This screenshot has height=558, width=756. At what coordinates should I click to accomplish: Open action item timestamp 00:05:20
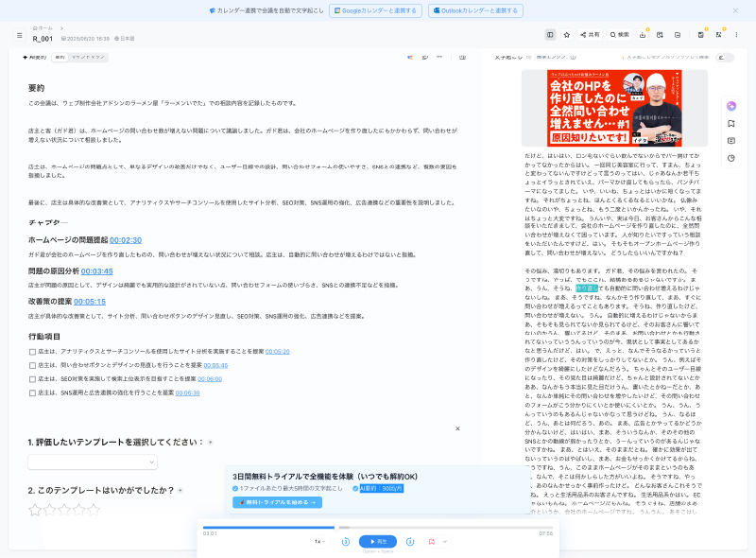point(277,352)
